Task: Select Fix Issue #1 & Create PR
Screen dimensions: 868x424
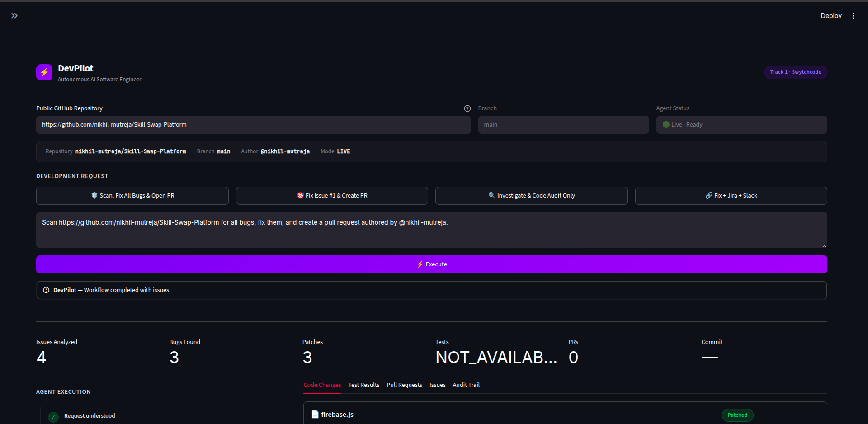Action: pyautogui.click(x=332, y=196)
